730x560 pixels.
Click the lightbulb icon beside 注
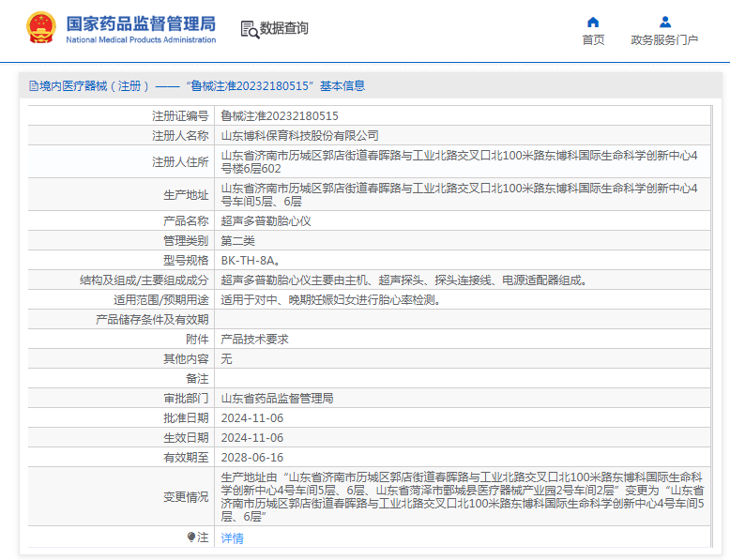190,537
